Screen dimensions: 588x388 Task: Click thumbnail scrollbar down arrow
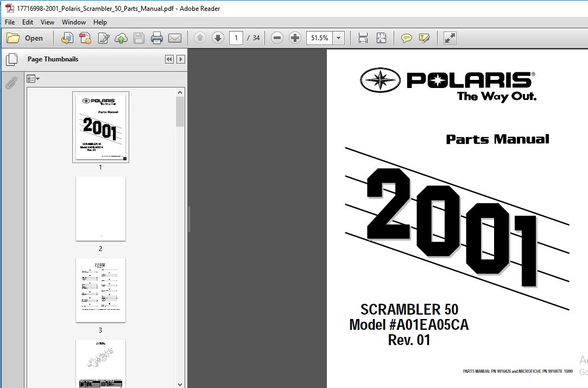(180, 384)
